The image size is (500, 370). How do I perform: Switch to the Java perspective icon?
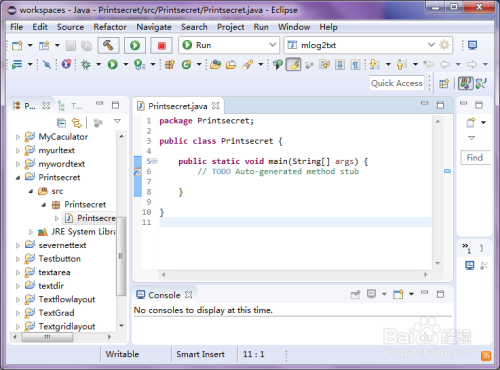pos(465,83)
